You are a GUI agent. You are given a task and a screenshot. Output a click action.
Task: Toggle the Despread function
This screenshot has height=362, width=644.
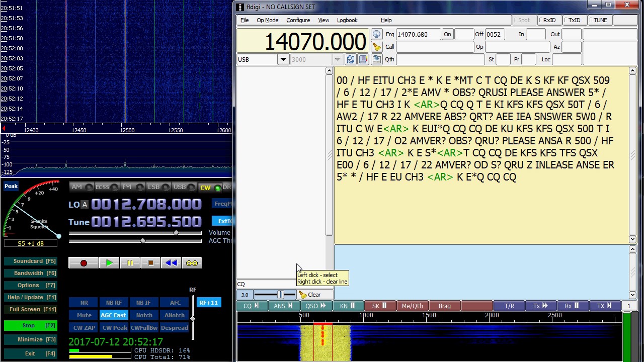pyautogui.click(x=175, y=328)
